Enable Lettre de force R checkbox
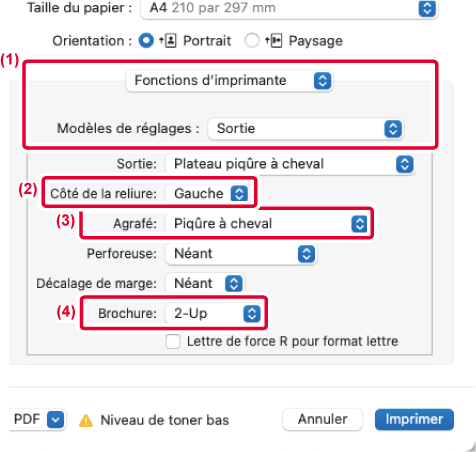476x452 pixels. (173, 342)
